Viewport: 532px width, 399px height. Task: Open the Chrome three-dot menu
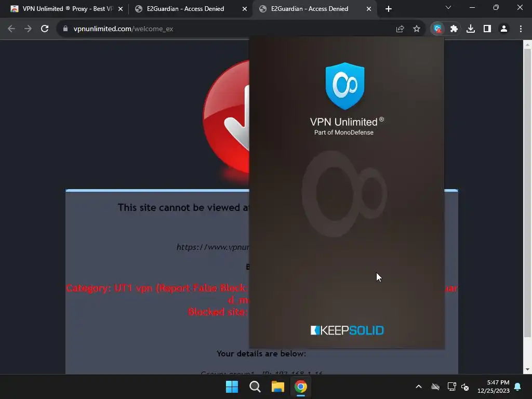point(521,29)
